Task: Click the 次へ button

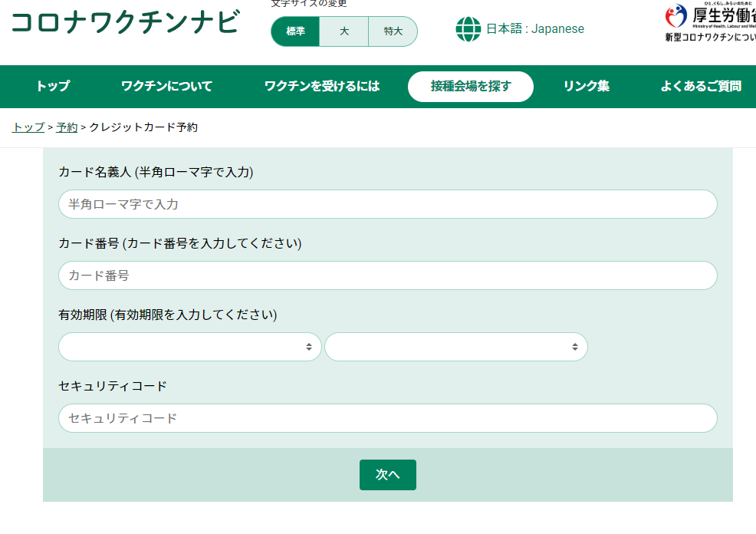Action: point(388,475)
